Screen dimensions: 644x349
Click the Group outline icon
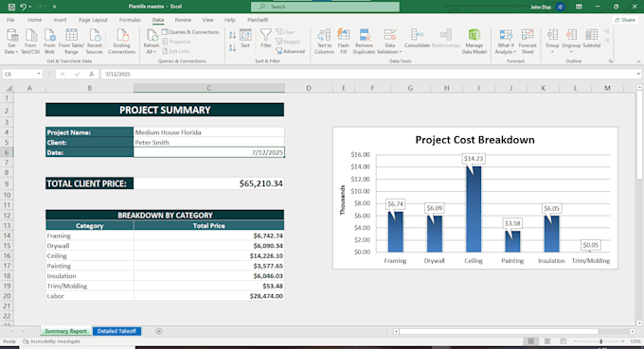(x=552, y=35)
